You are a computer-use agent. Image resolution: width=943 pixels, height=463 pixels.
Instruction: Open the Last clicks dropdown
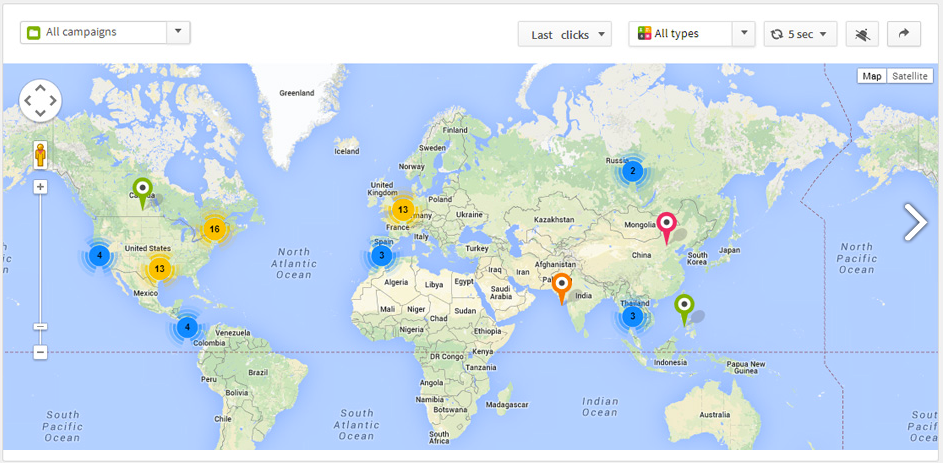(x=565, y=34)
